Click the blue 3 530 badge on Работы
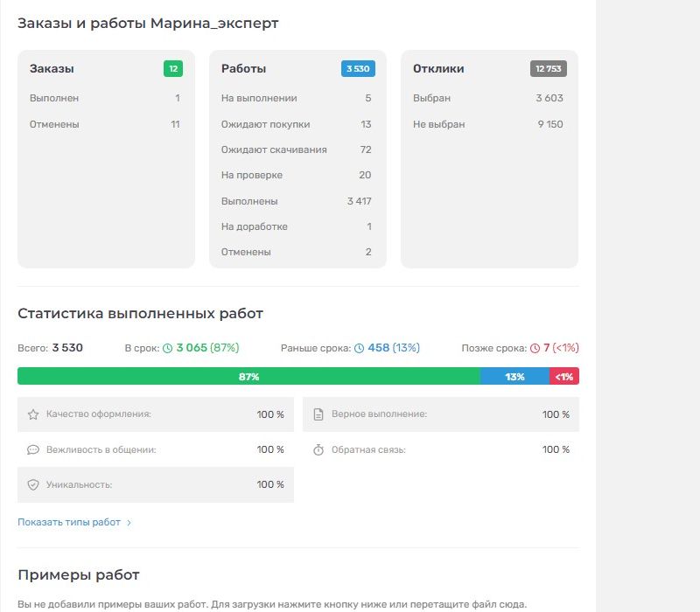This screenshot has height=612, width=700. pyautogui.click(x=358, y=68)
